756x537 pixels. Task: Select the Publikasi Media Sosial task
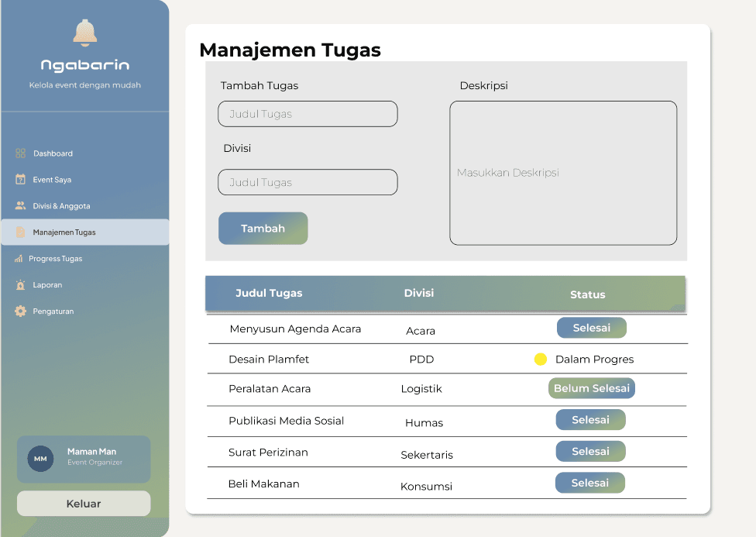287,421
